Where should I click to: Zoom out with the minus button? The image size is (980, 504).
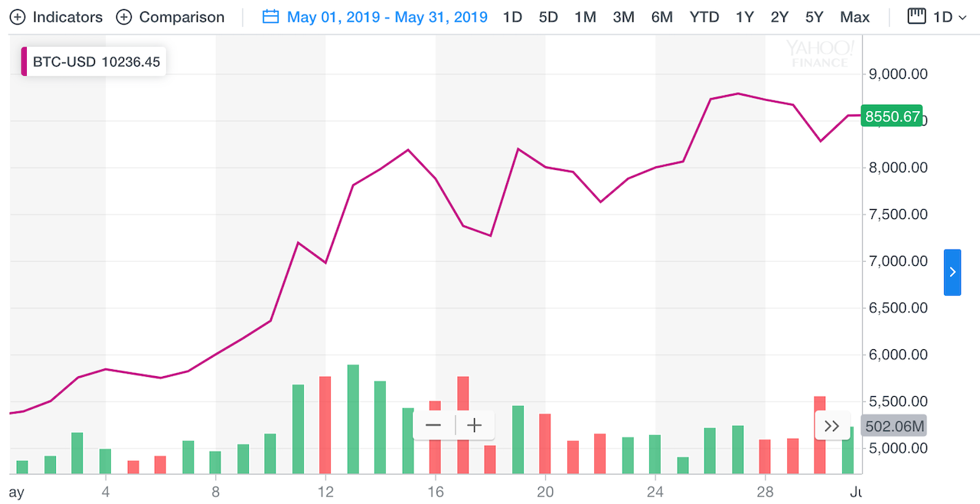433,425
